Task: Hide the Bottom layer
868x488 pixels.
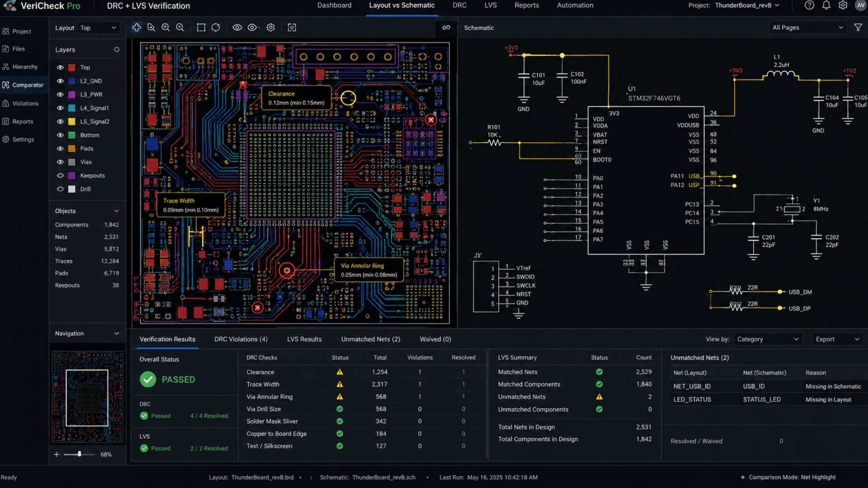Action: 60,135
